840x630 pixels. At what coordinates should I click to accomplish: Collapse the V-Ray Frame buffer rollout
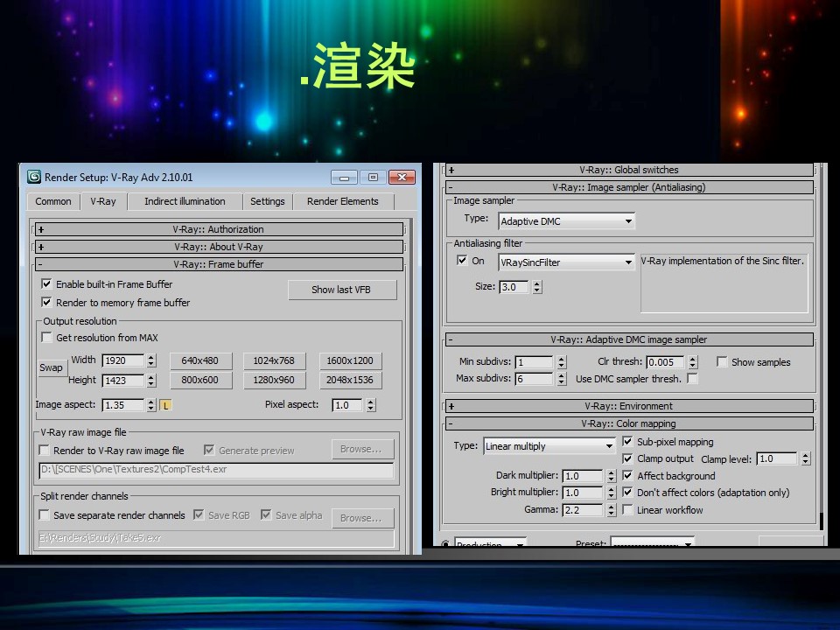click(219, 264)
